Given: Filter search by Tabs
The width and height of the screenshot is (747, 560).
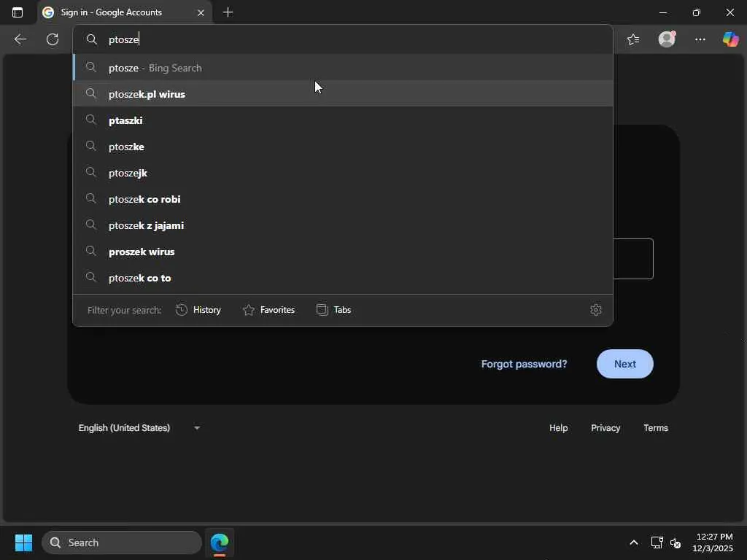Looking at the screenshot, I should pyautogui.click(x=333, y=310).
